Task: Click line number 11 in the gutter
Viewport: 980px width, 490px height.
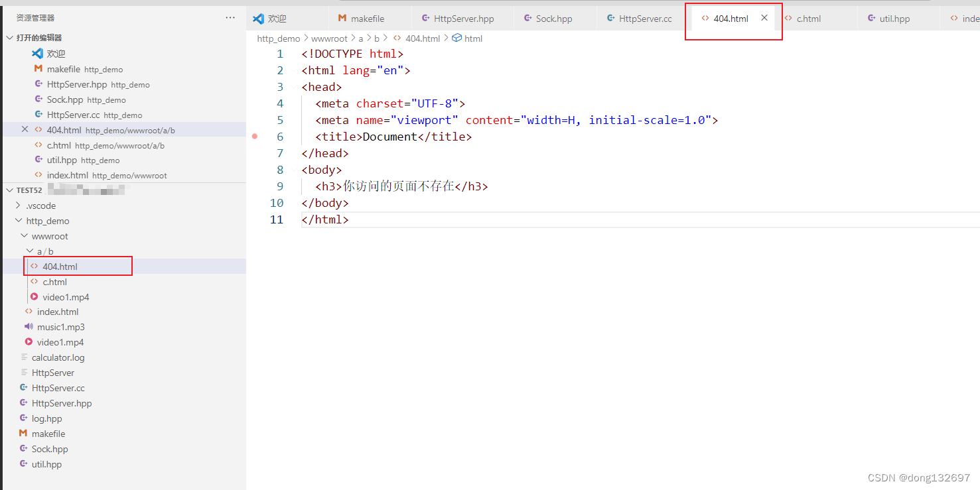Action: [276, 219]
